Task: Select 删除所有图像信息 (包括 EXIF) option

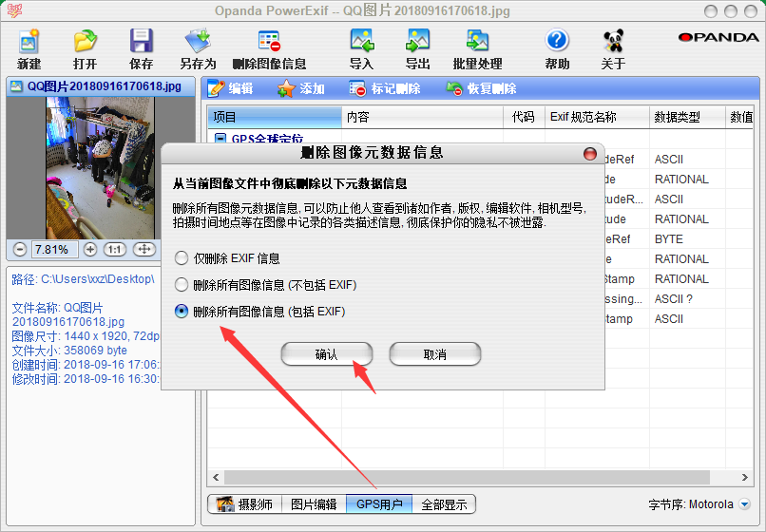Action: [x=182, y=312]
